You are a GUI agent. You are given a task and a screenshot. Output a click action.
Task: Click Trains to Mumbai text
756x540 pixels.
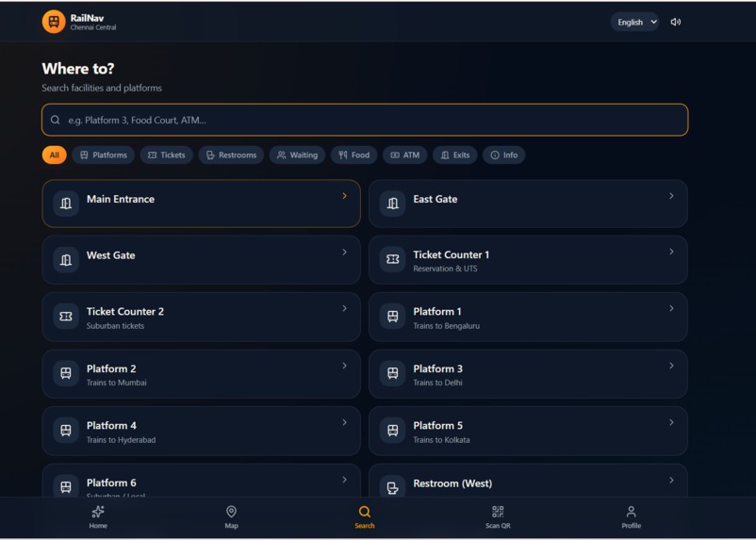pyautogui.click(x=117, y=383)
